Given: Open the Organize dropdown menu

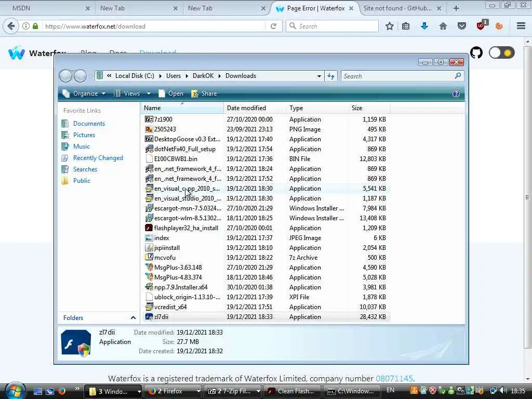Looking at the screenshot, I should pyautogui.click(x=84, y=94).
